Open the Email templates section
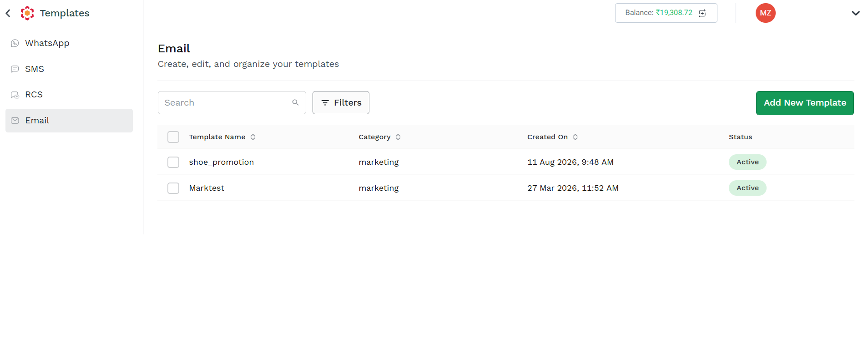This screenshot has width=868, height=340. [x=69, y=121]
